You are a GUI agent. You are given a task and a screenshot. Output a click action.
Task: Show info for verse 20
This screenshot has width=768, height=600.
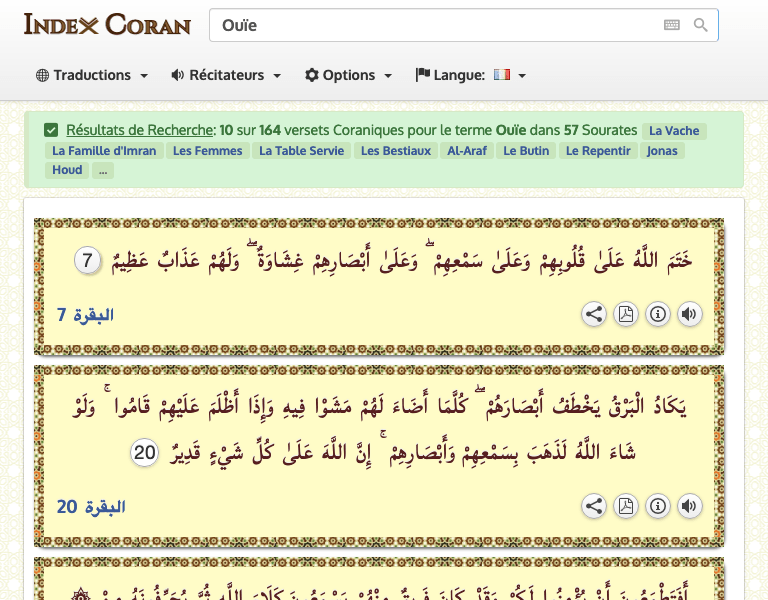click(x=658, y=506)
